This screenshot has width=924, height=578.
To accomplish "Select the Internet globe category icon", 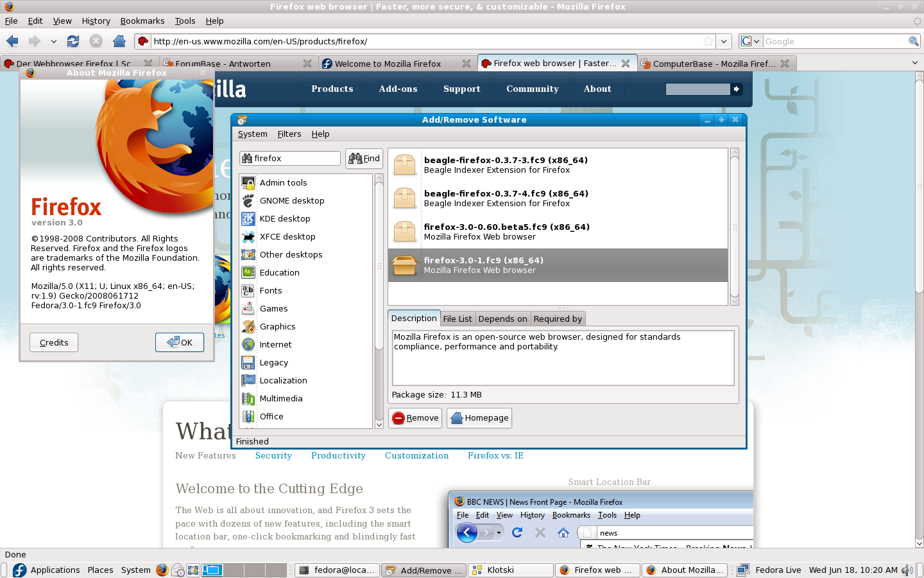I will tap(248, 344).
